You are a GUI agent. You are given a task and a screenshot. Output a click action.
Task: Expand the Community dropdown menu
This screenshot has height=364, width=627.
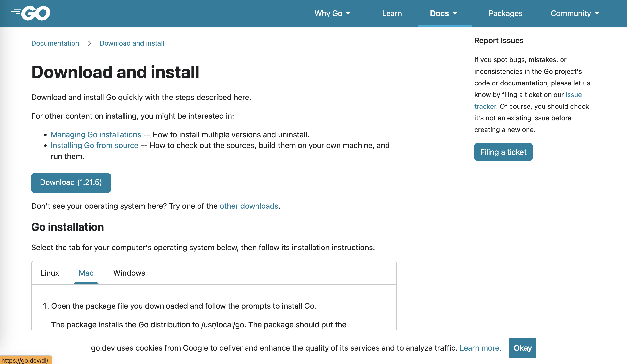pyautogui.click(x=575, y=13)
